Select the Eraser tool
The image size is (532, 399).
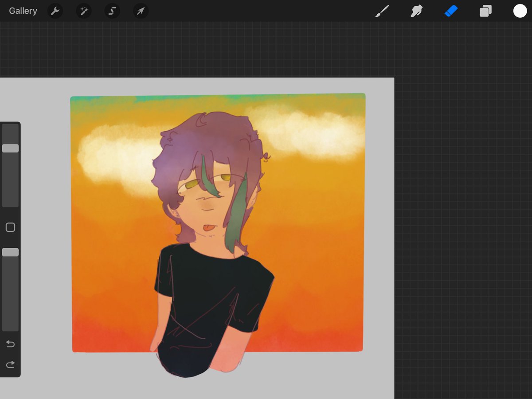[x=451, y=11]
